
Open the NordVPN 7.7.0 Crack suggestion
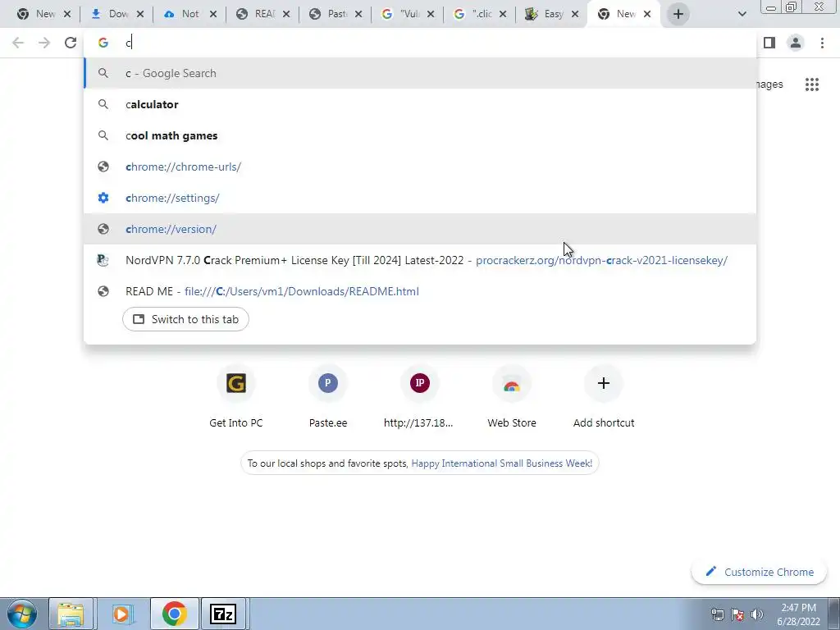(x=420, y=260)
